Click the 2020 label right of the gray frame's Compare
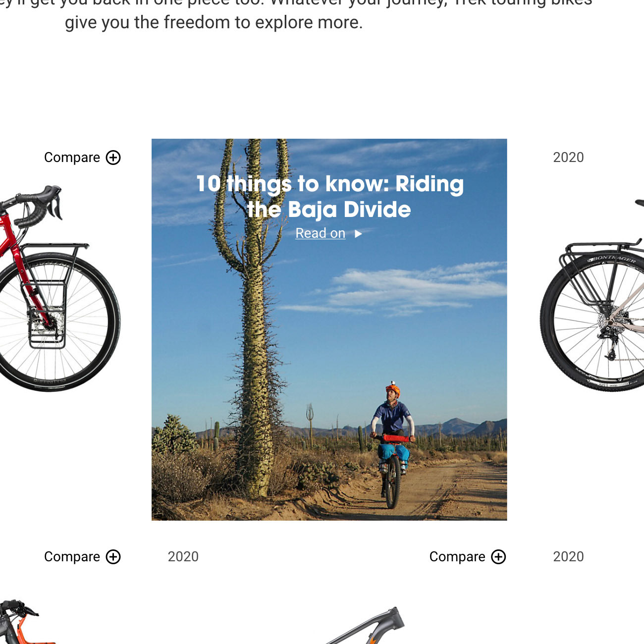The image size is (644, 644). pyautogui.click(x=568, y=557)
